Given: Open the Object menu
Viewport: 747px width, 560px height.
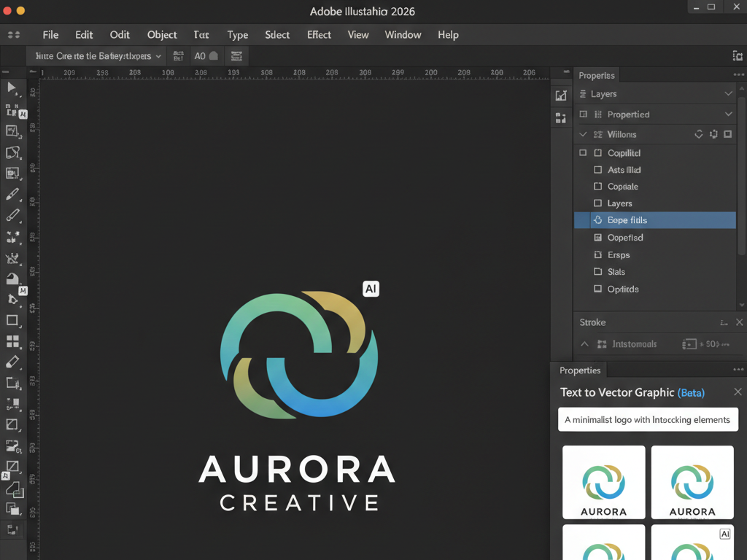Looking at the screenshot, I should [x=161, y=34].
